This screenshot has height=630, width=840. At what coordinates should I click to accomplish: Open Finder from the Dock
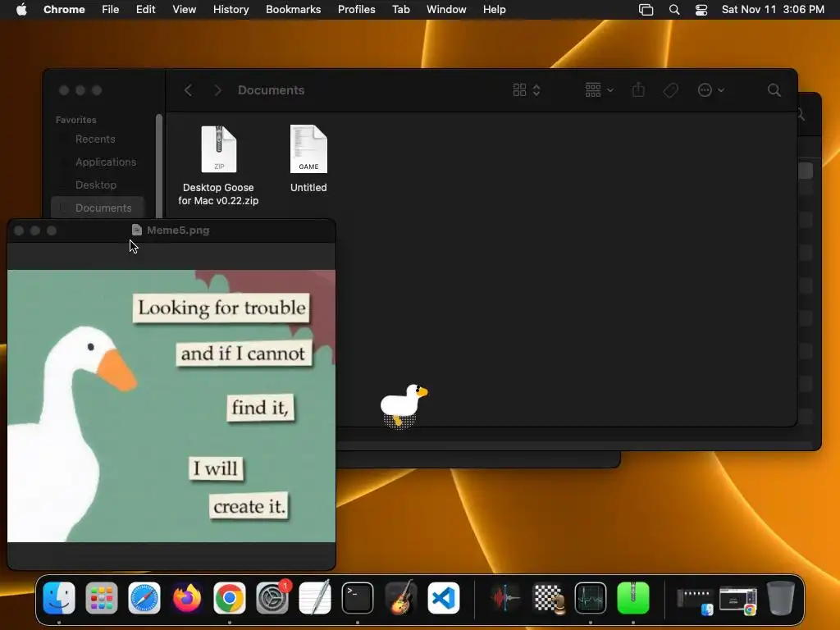click(59, 598)
